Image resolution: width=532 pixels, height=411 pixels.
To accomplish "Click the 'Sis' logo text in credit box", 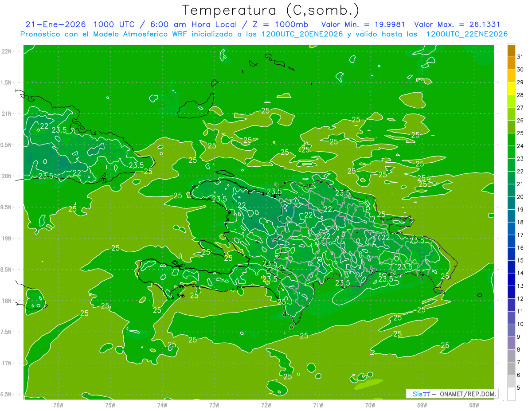I will 418,394.
